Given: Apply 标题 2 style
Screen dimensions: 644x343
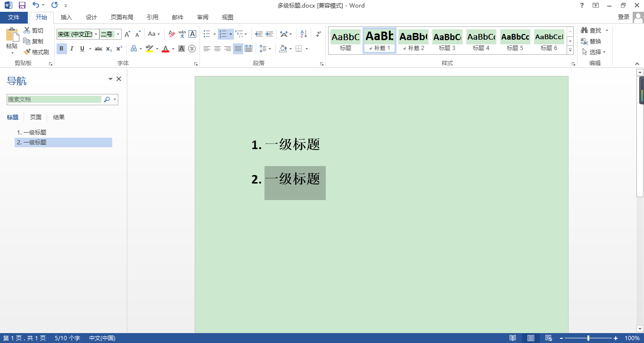Looking at the screenshot, I should point(413,41).
